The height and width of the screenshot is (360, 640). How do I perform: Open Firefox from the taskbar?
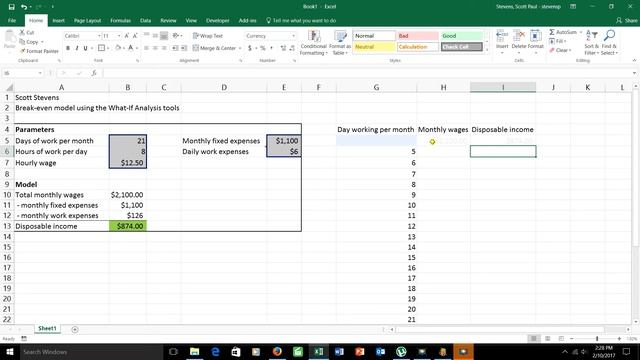click(x=277, y=351)
